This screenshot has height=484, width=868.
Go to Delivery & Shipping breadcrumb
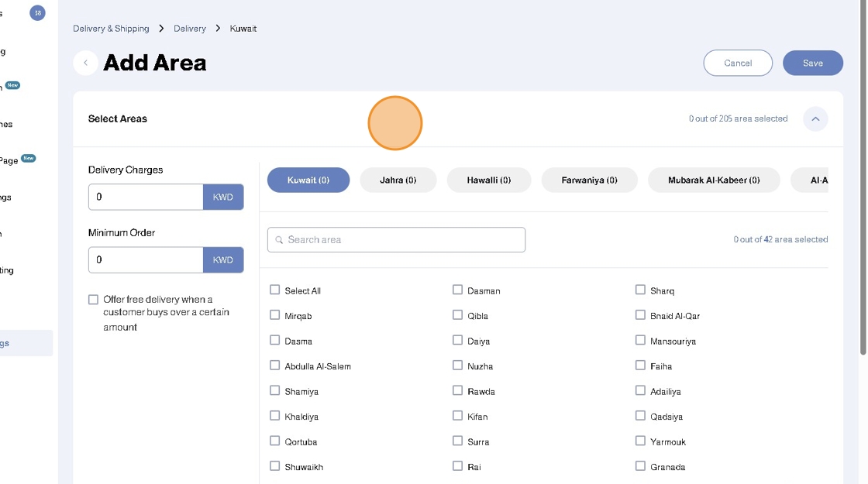[x=111, y=29]
